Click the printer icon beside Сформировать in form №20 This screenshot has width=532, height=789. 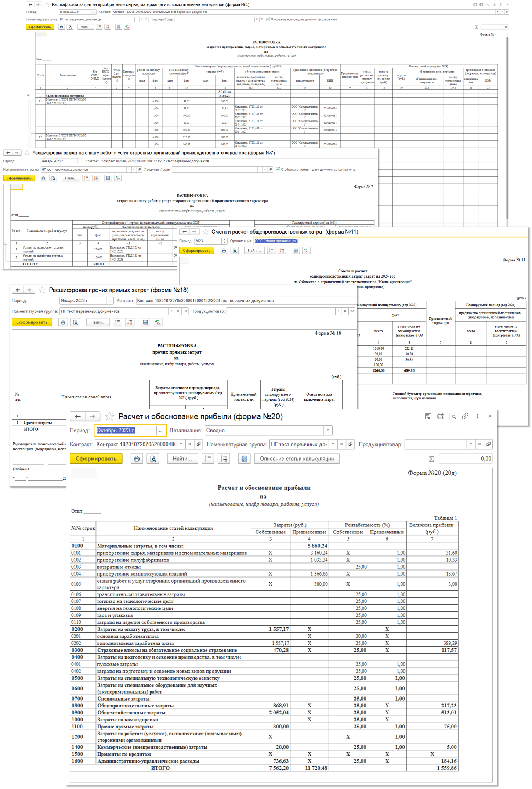[x=137, y=459]
